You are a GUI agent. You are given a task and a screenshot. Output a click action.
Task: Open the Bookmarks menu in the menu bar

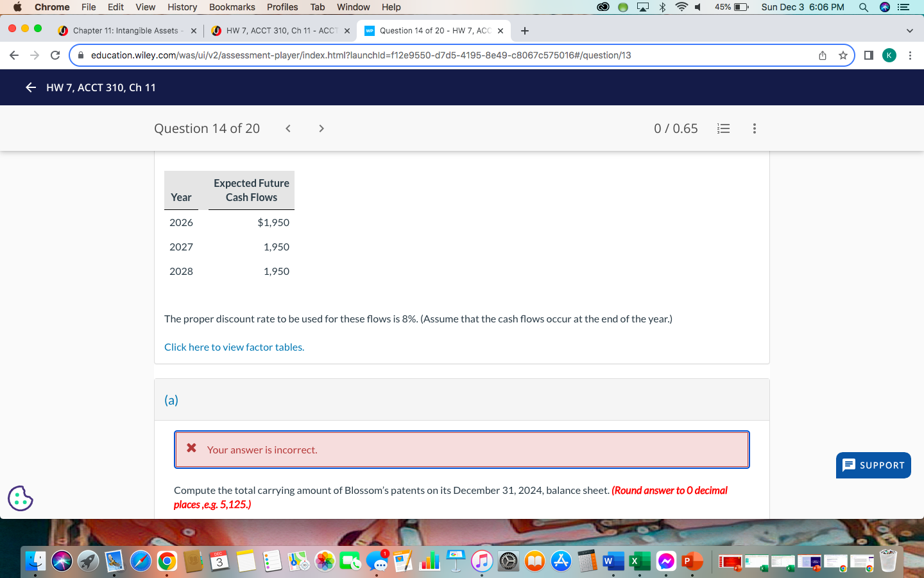[x=232, y=7]
